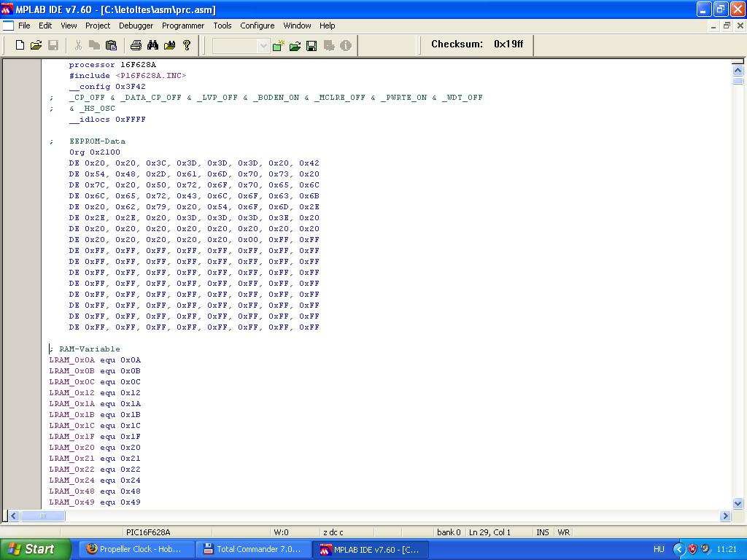Click the HU language indicator in the tray
The image size is (747, 560).
pos(659,549)
